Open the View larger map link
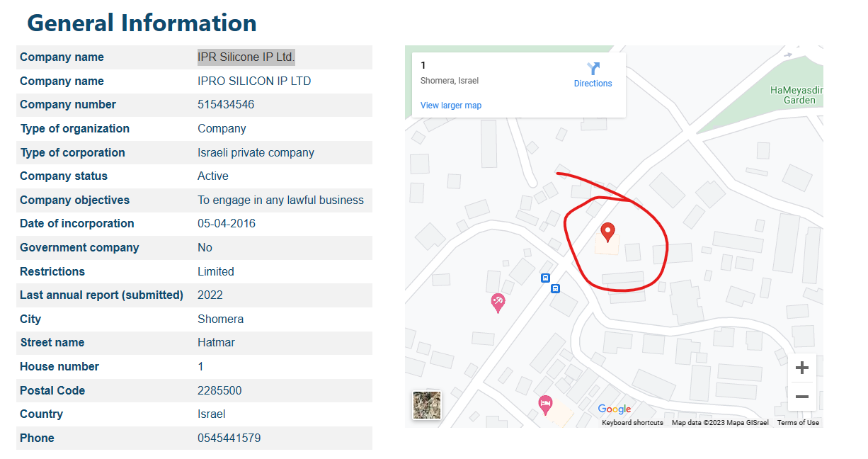 pos(451,106)
